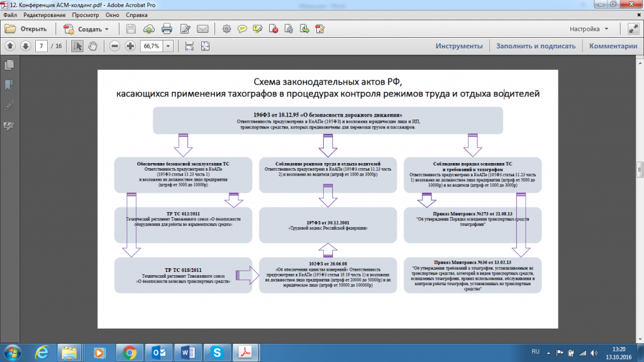This screenshot has height=362, width=644.
Task: Click the '196ФЗ от 10.12.95' heading
Action: [328, 115]
